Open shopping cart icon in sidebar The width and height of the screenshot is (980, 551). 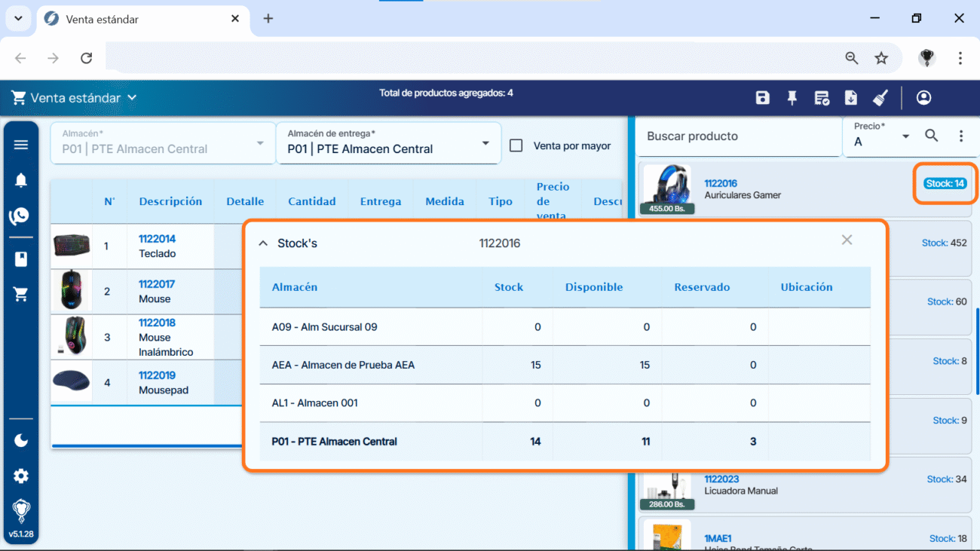[x=21, y=295]
